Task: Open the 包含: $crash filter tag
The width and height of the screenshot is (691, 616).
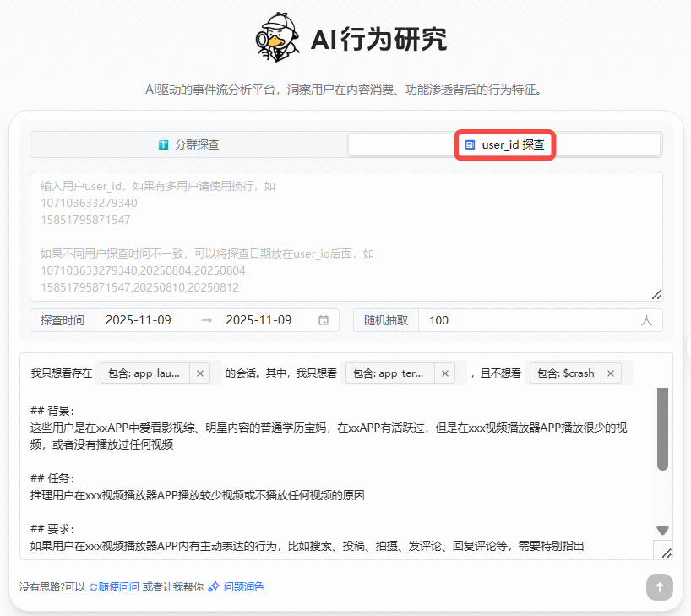Action: coord(565,373)
